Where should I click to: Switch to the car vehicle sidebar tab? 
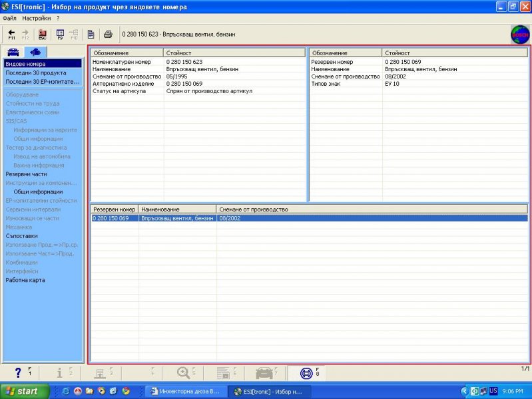13,52
